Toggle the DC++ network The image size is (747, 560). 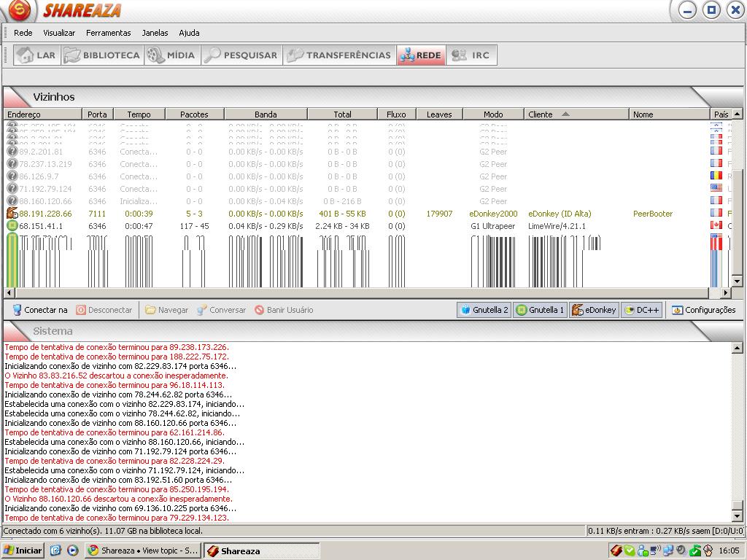pos(641,310)
